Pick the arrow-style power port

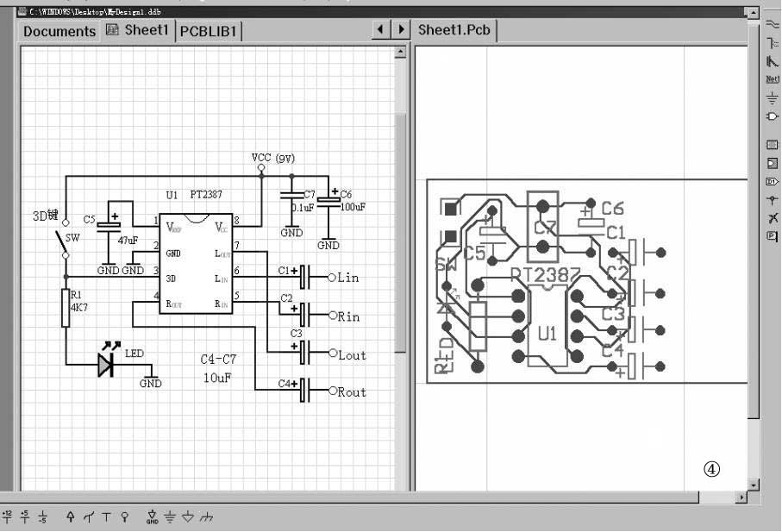pos(71,516)
